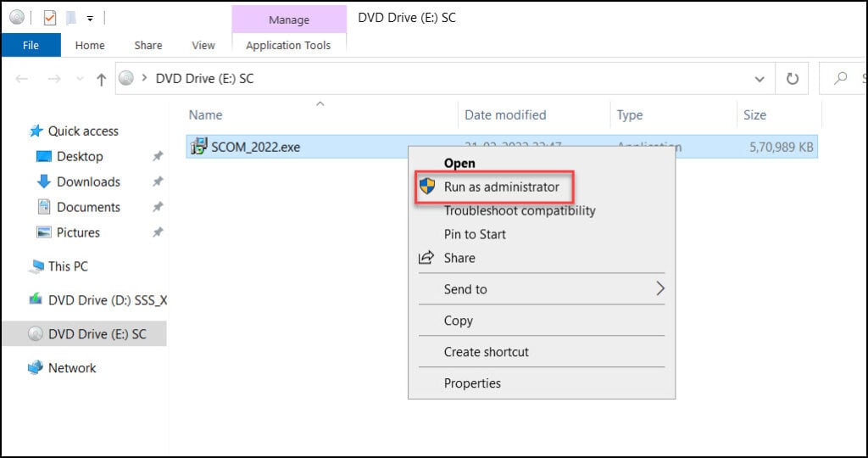
Task: Click the SCOM_2022.exe installer icon
Action: coord(198,146)
